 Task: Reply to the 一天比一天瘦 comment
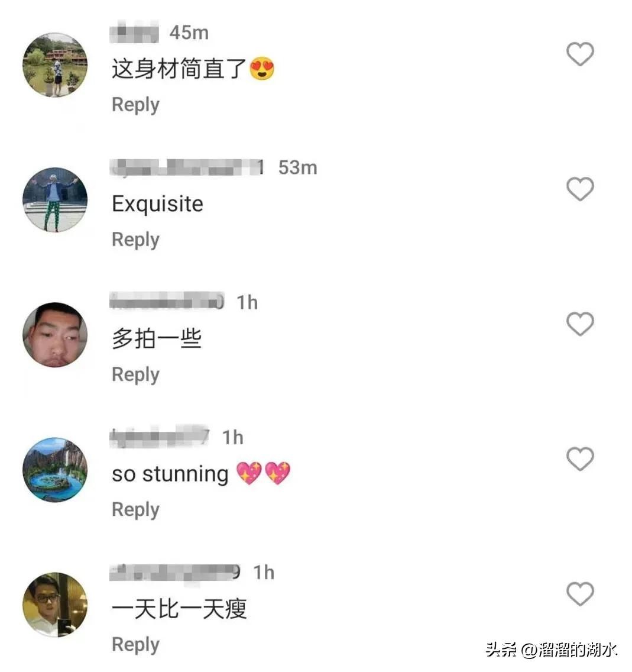(136, 645)
